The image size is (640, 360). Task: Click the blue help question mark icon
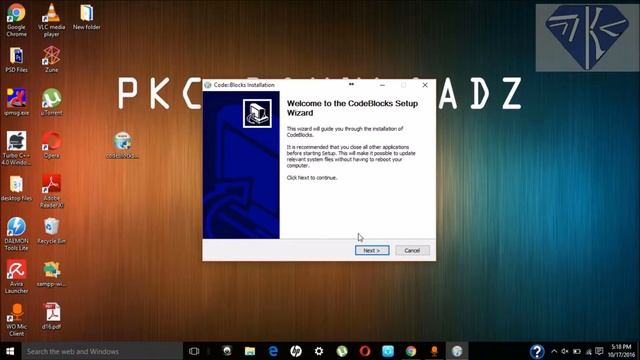pos(537,351)
